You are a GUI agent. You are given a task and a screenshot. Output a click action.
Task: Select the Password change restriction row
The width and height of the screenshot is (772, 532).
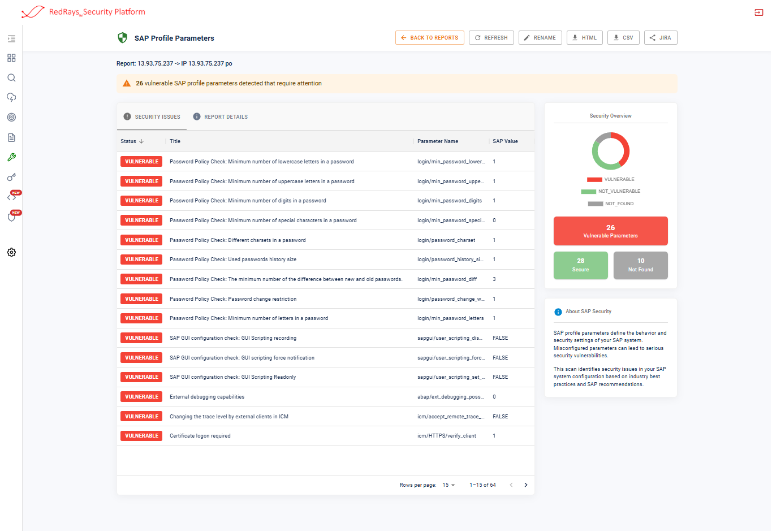pyautogui.click(x=326, y=299)
